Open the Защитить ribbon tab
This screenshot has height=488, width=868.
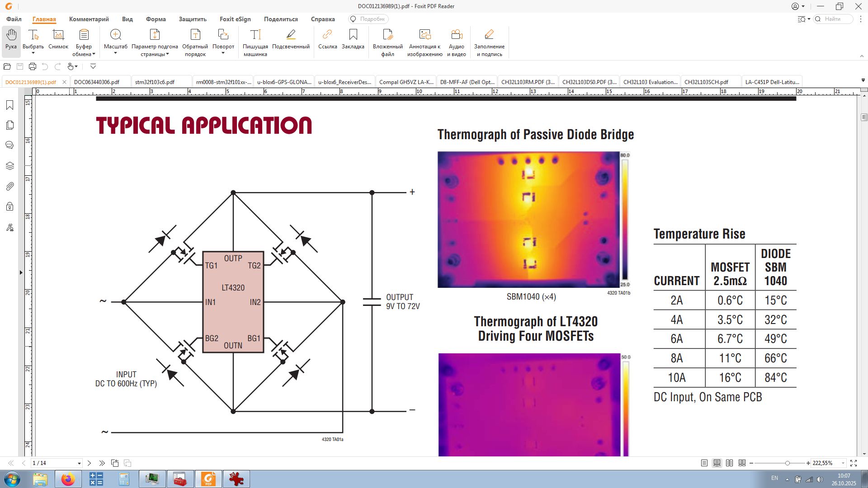(193, 19)
